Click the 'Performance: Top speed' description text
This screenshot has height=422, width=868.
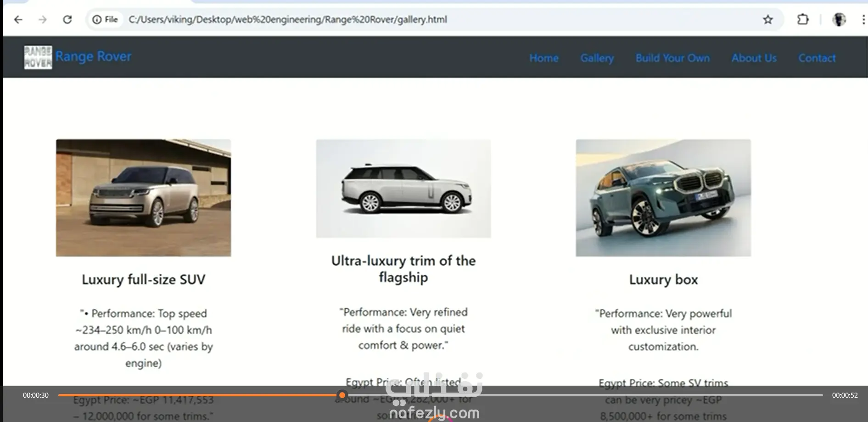pyautogui.click(x=144, y=338)
